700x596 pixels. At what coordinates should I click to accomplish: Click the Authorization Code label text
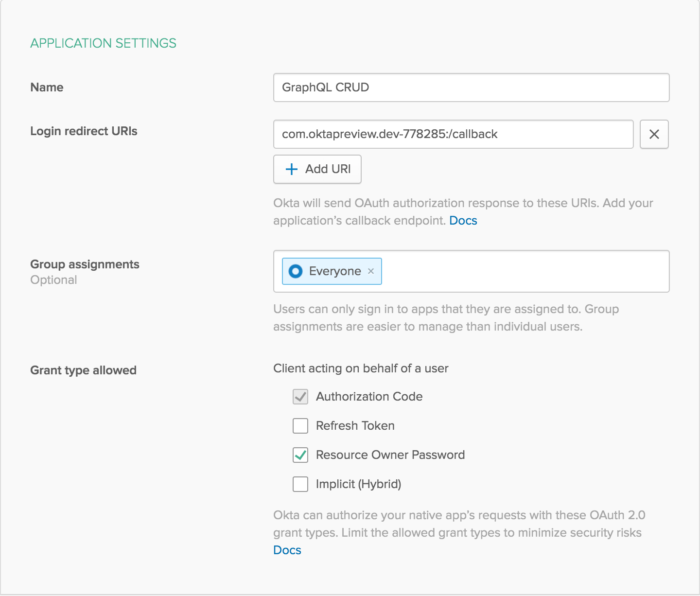click(x=369, y=397)
